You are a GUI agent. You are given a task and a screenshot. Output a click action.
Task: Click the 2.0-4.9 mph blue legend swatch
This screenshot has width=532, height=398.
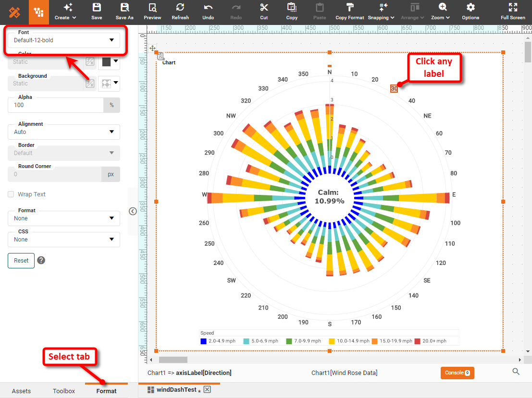204,341
